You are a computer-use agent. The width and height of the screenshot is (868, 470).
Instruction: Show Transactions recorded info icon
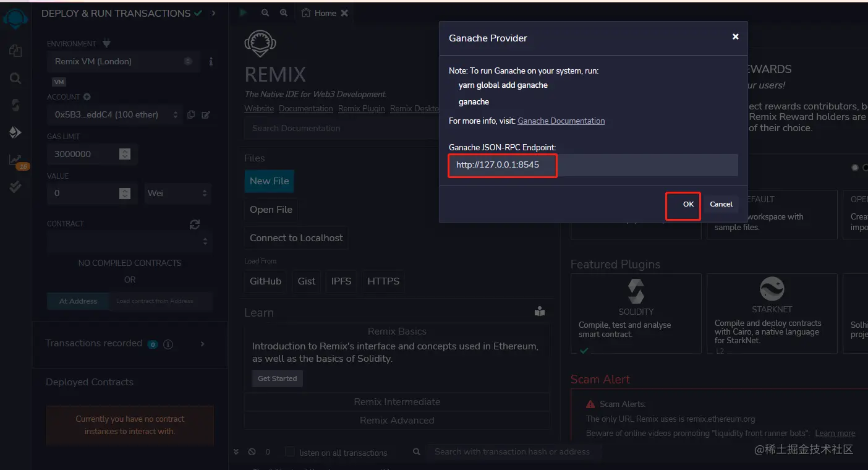(x=168, y=344)
